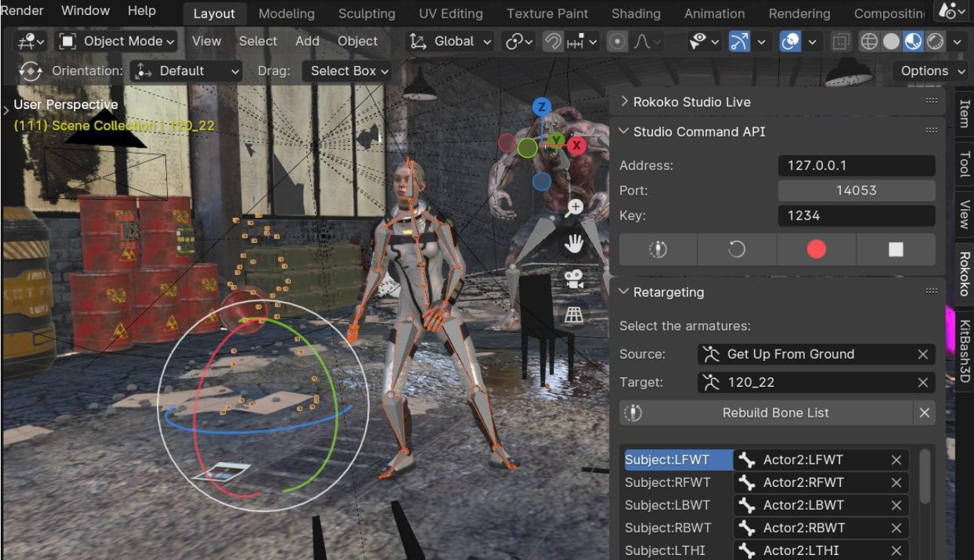This screenshot has height=560, width=974.
Task: Open the snapping options dropdown
Action: (x=582, y=42)
